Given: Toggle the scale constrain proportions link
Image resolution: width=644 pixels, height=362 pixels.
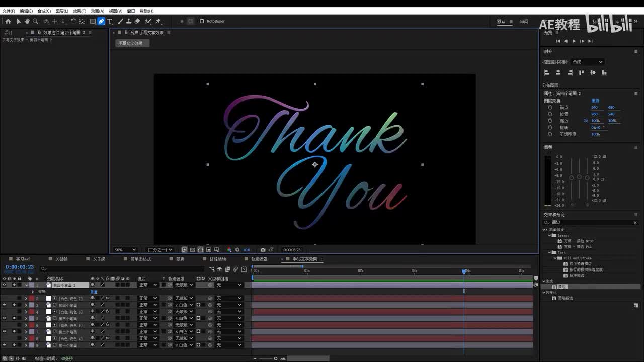Looking at the screenshot, I should (585, 121).
